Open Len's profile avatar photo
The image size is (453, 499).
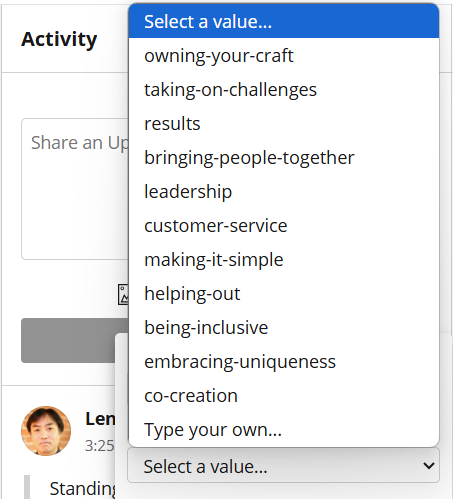[46, 431]
